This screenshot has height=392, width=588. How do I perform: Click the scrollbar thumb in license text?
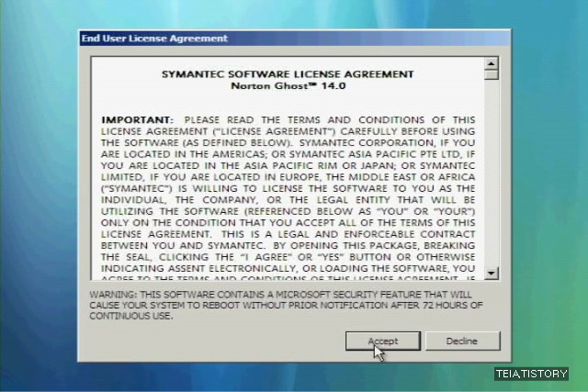pos(491,75)
